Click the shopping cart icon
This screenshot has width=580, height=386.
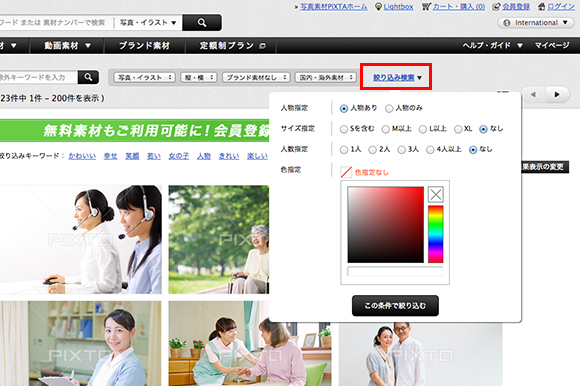pyautogui.click(x=426, y=7)
